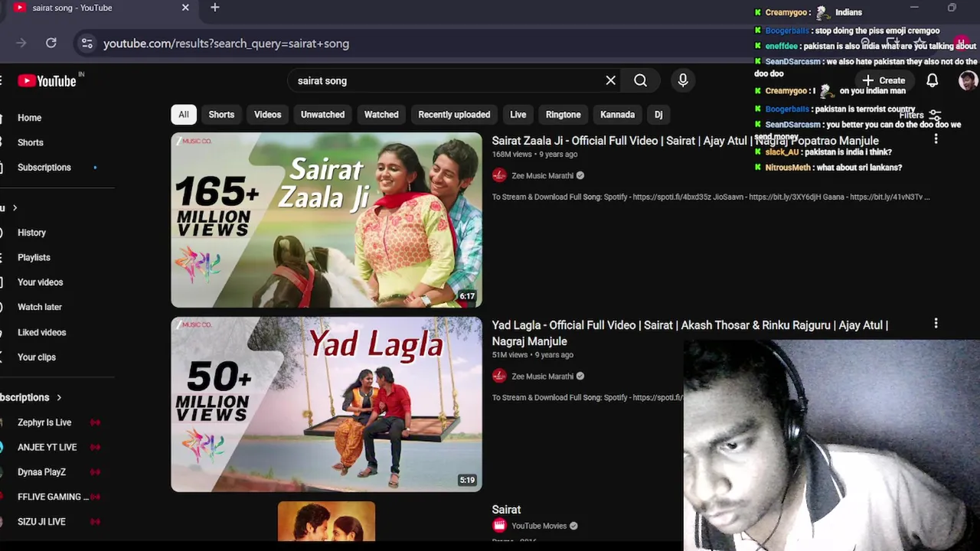Open options menu for Yad Lagla video
Viewport: 980px width, 551px height.
coord(936,324)
